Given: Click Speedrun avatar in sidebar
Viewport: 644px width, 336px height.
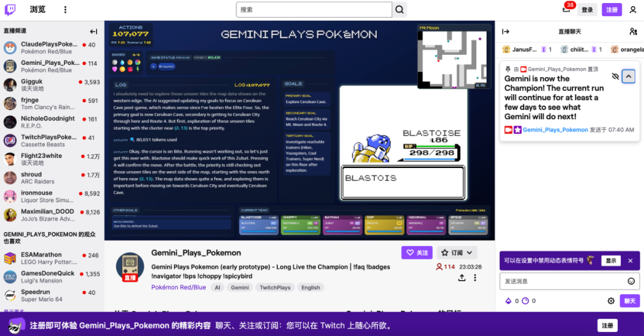Looking at the screenshot, I should 10,295.
